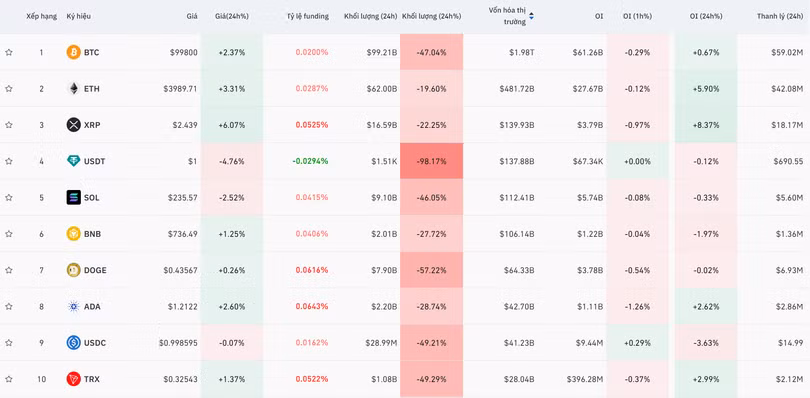Click the TRX Tron coin icon
The image size is (810, 398).
click(74, 379)
